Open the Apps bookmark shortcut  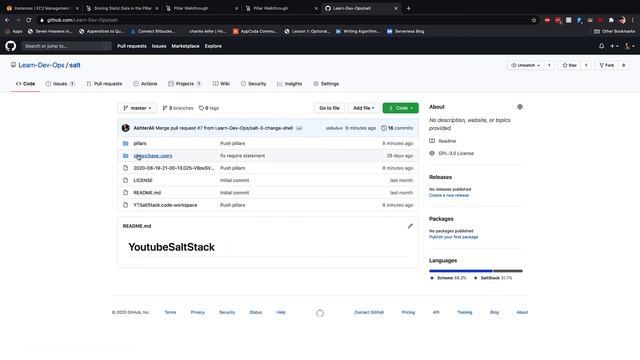coord(14,31)
